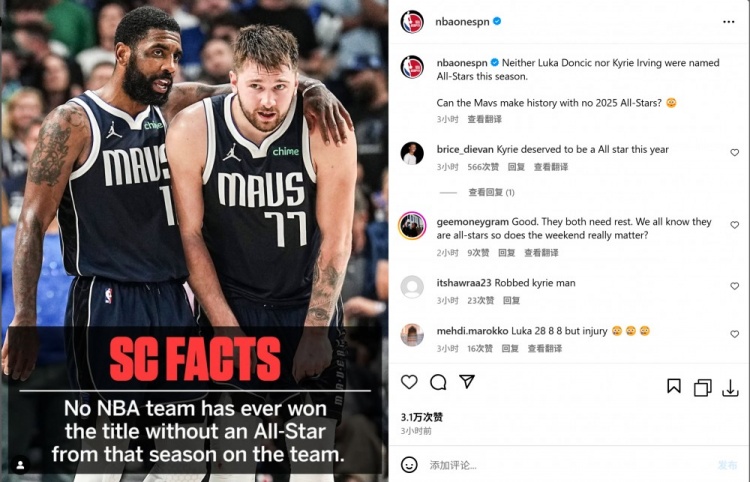The image size is (750, 482).
Task: Open the nbaonespn profile avatar in header
Action: [x=412, y=22]
